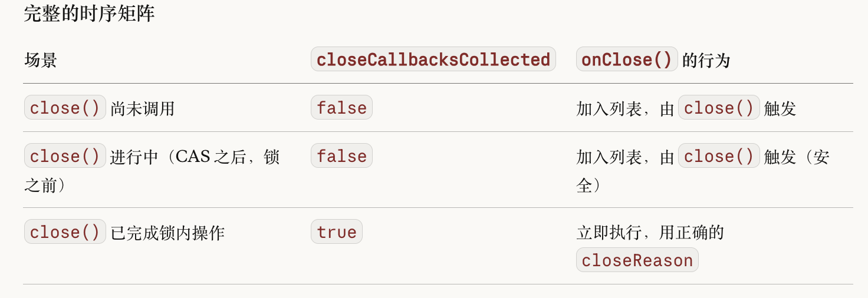This screenshot has width=868, height=298.
Task: Click false value in 尚未调用 row
Action: tap(341, 108)
